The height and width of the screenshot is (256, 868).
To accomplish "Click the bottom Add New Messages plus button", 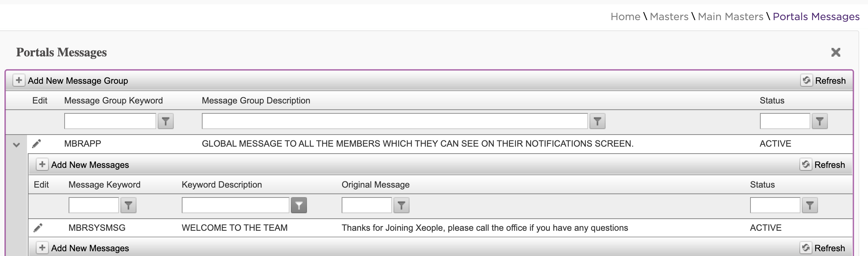I will point(42,248).
